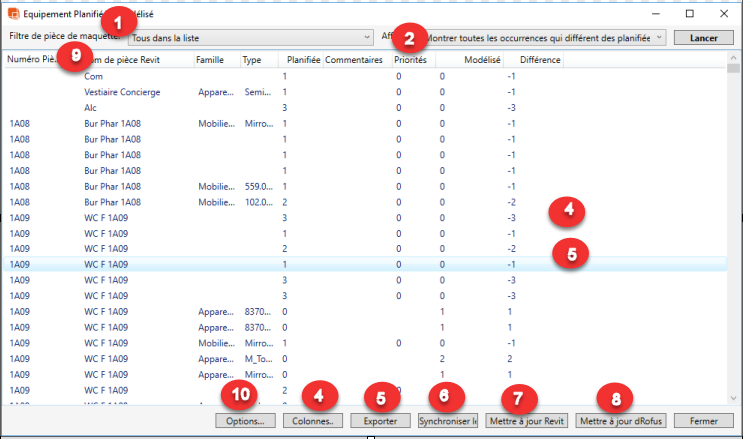Click the dRofus app icon in title bar
This screenshot has height=439, width=743.
(x=13, y=14)
